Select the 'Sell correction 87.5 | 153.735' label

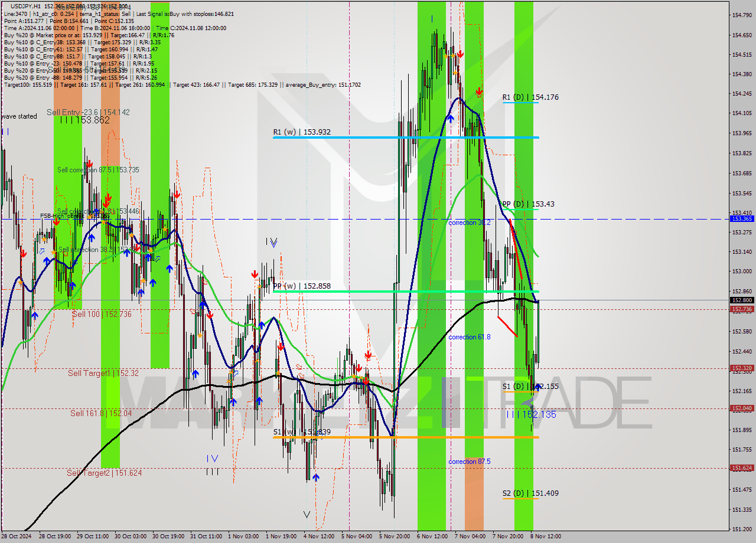(98, 170)
